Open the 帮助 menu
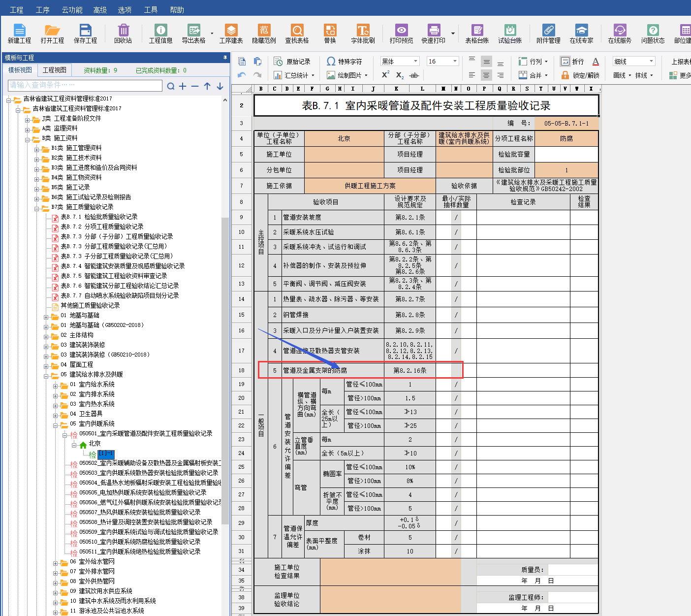Image resolution: width=691 pixels, height=616 pixels. [x=177, y=10]
